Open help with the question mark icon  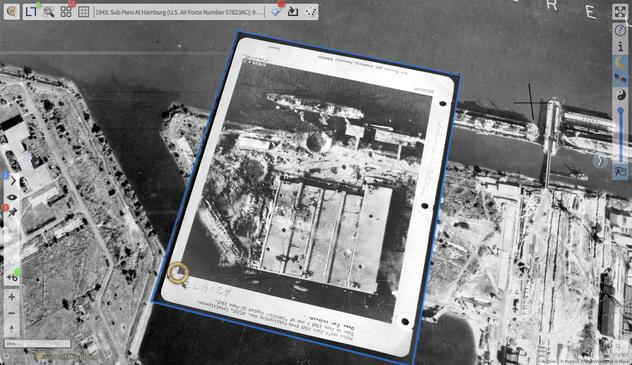[620, 30]
